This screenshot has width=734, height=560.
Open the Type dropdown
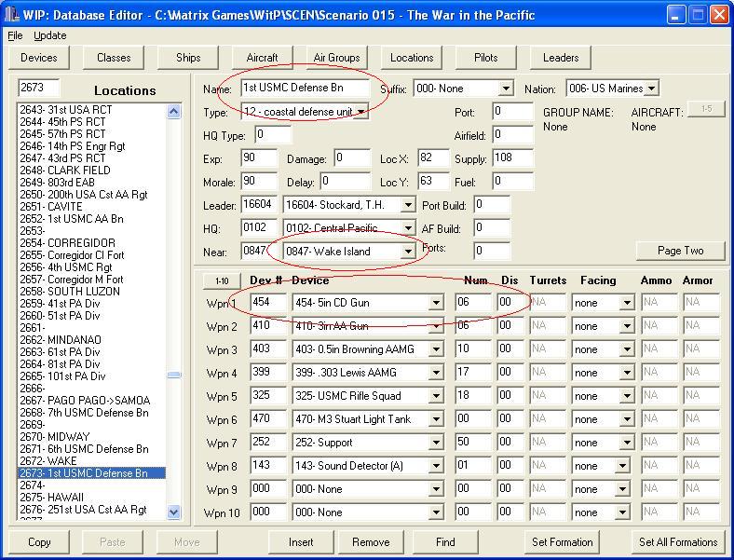[x=360, y=112]
